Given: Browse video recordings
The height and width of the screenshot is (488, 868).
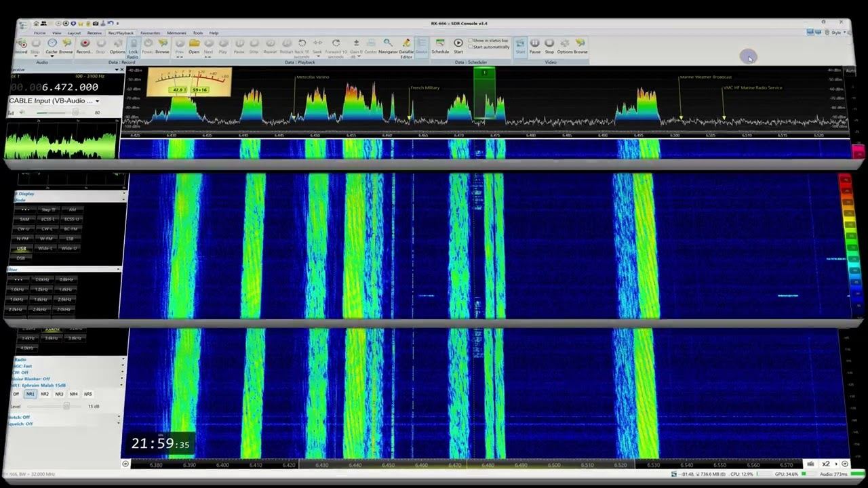Looking at the screenshot, I should pos(580,46).
